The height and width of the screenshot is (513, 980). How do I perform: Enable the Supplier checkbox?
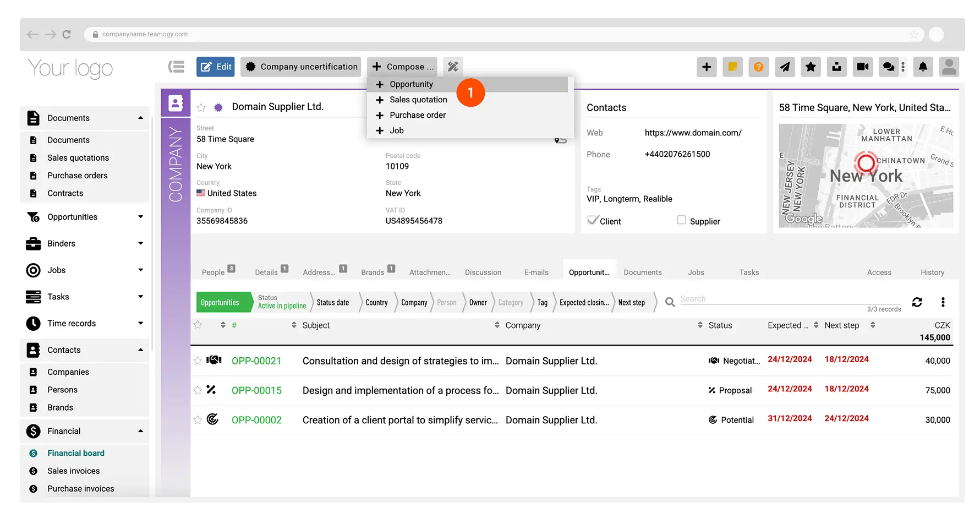click(681, 220)
